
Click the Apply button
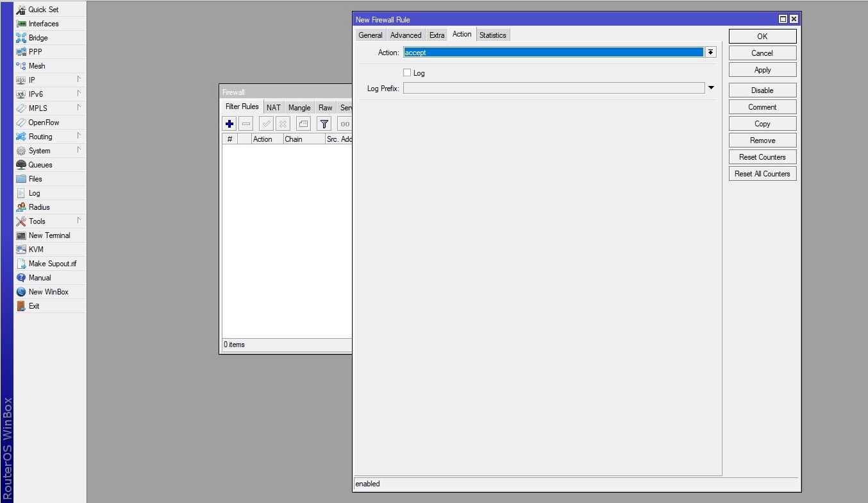click(x=762, y=70)
